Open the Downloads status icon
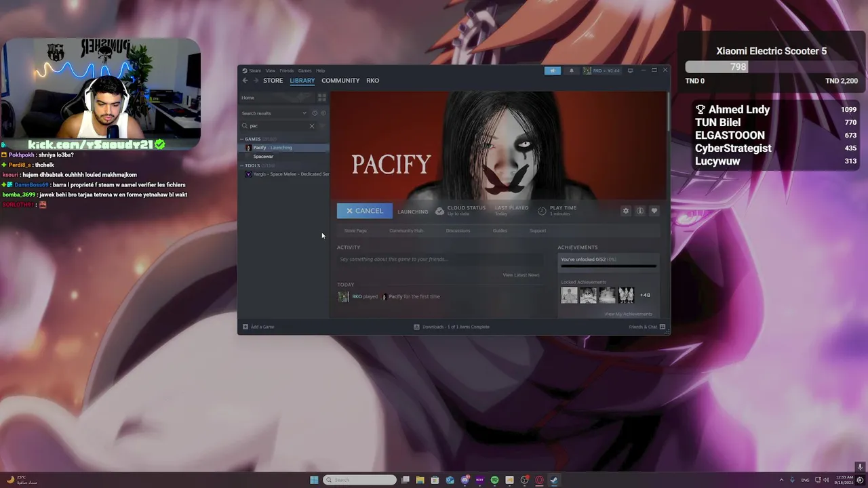 (x=417, y=327)
